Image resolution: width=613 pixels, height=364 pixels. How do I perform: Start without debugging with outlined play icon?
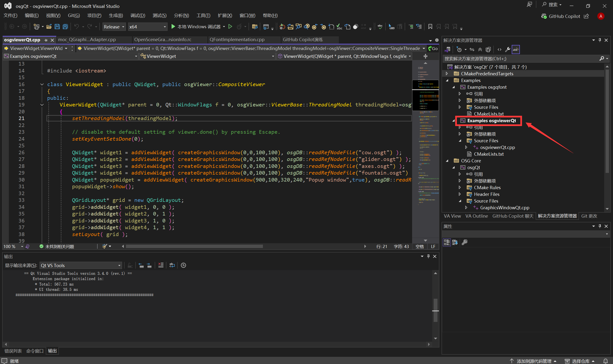tap(230, 27)
